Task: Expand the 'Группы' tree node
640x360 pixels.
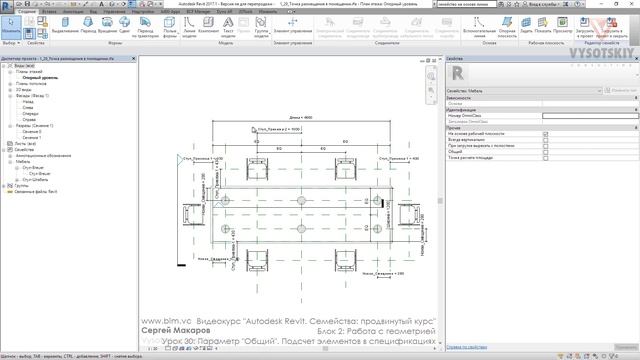Action: [x=4, y=186]
